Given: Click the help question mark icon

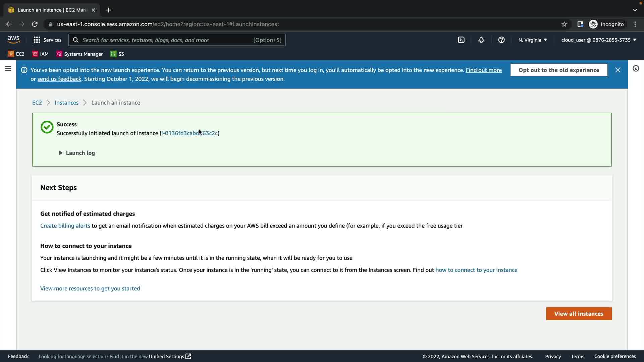Looking at the screenshot, I should click(x=501, y=40).
